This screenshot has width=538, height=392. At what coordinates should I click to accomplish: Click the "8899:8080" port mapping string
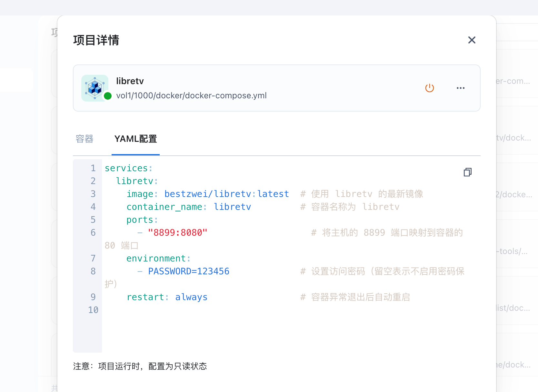pyautogui.click(x=177, y=233)
